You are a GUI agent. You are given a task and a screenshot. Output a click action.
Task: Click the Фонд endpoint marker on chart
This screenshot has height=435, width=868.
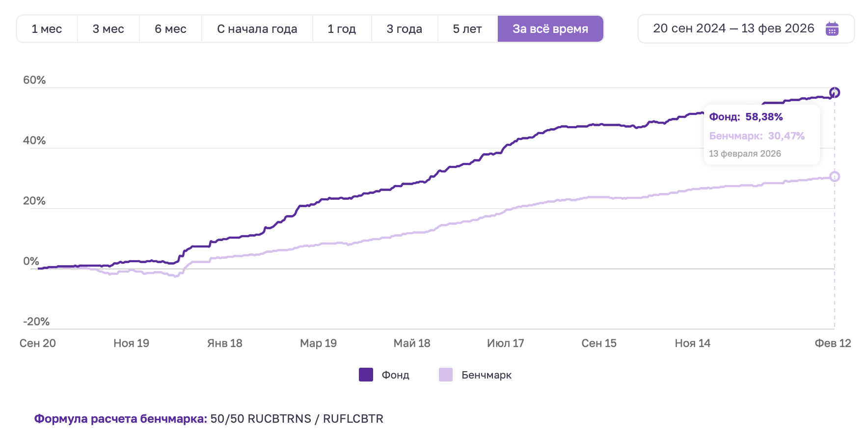click(x=834, y=92)
